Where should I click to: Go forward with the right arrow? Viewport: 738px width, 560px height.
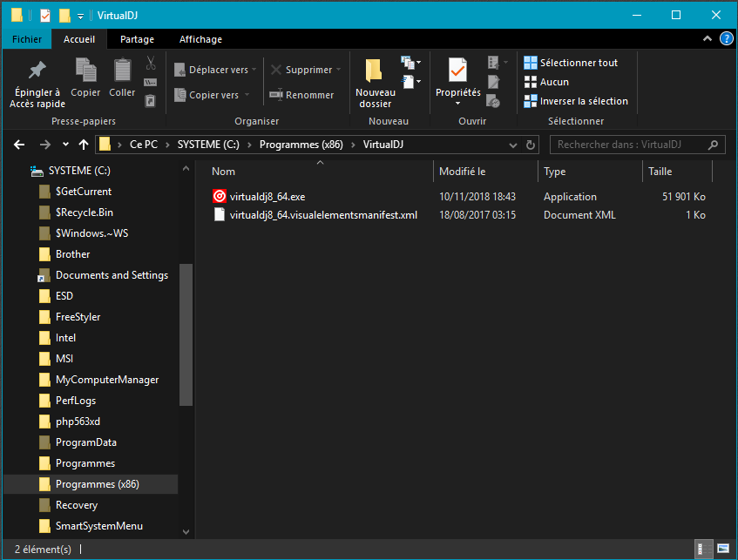point(45,145)
